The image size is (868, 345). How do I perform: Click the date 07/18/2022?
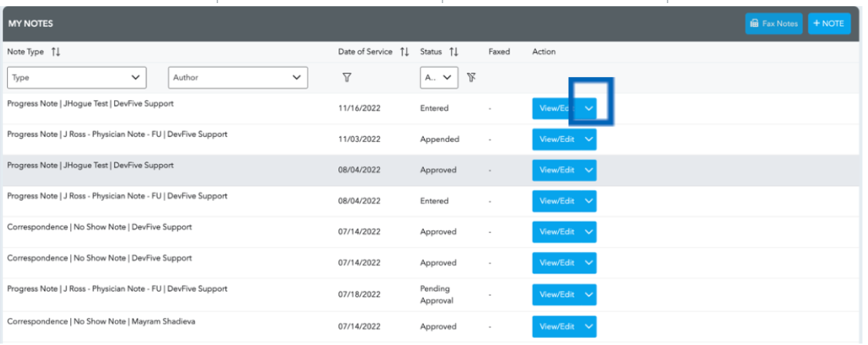click(359, 295)
